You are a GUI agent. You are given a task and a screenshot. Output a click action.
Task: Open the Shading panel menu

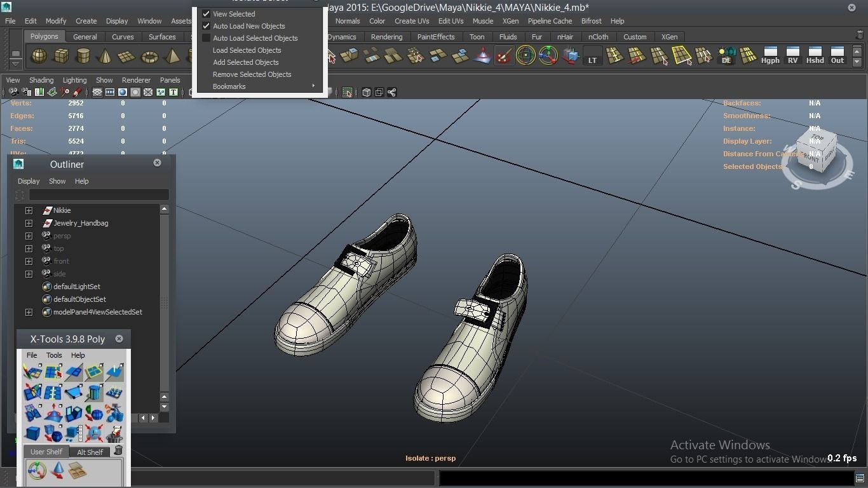point(41,80)
